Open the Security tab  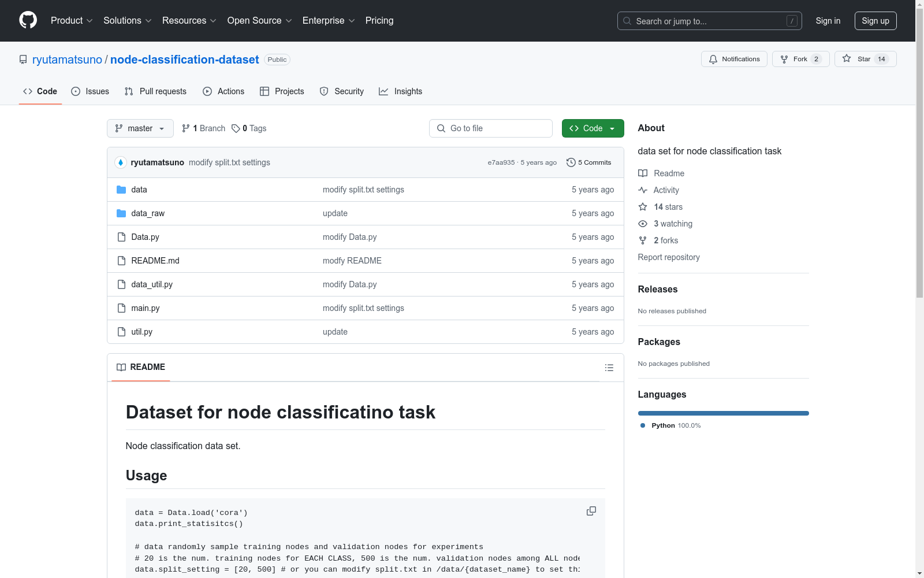tap(342, 91)
